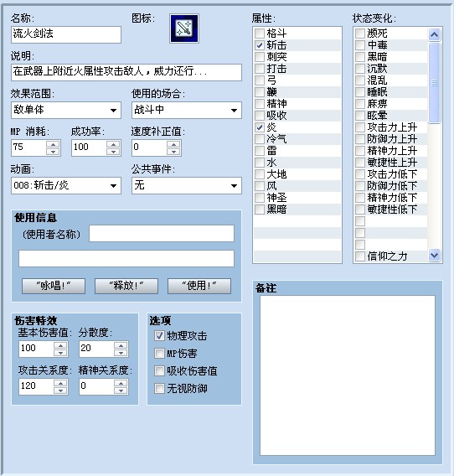Tick the 弓 attribute checkbox

(260, 80)
